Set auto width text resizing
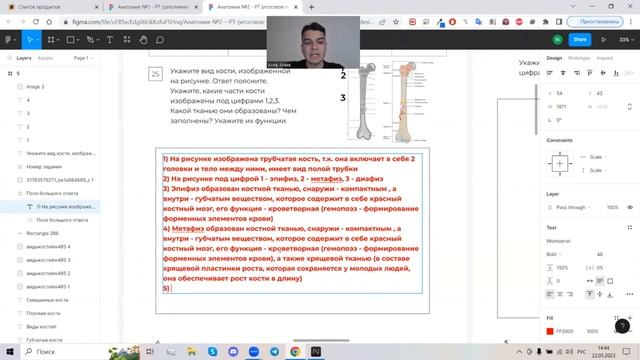Image resolution: width=640 pixels, height=360 pixels. [590, 281]
